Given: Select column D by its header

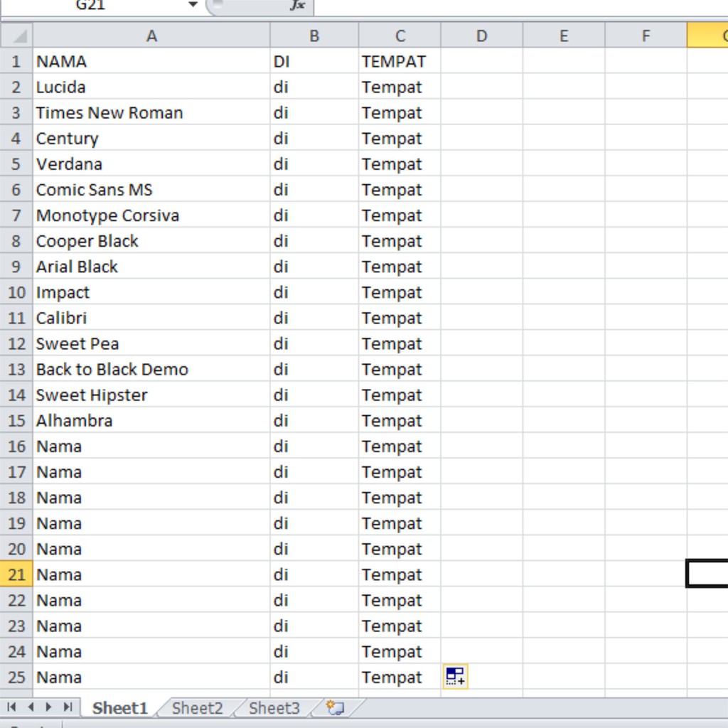Looking at the screenshot, I should 481,36.
